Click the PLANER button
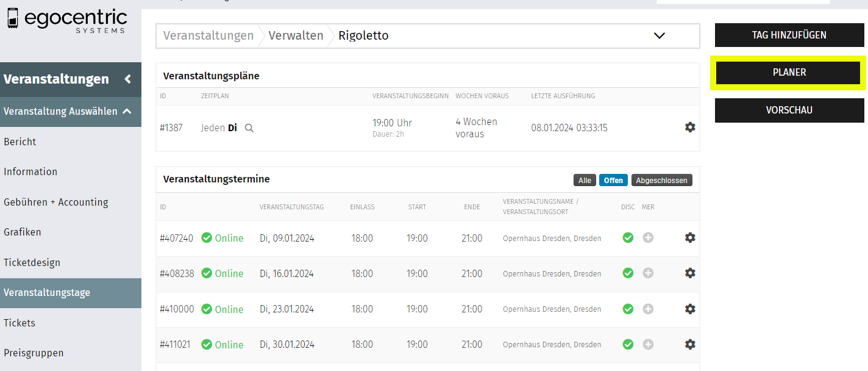868x371 pixels. point(789,72)
